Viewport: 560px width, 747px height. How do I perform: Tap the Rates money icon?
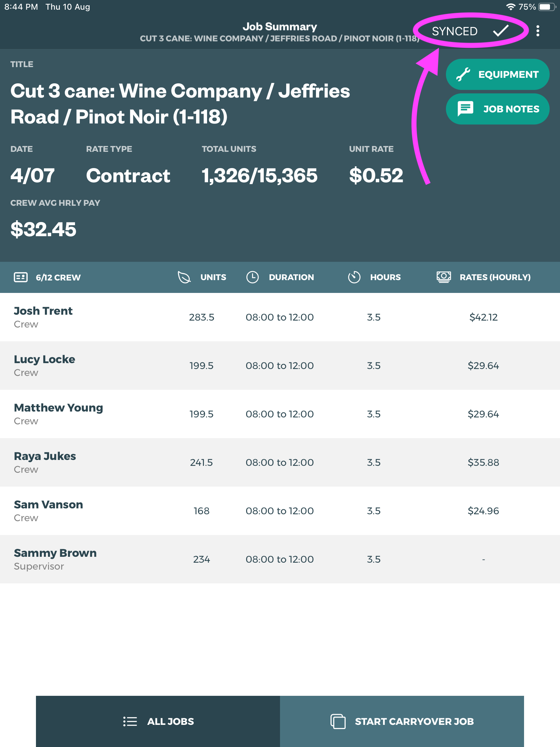(x=444, y=277)
